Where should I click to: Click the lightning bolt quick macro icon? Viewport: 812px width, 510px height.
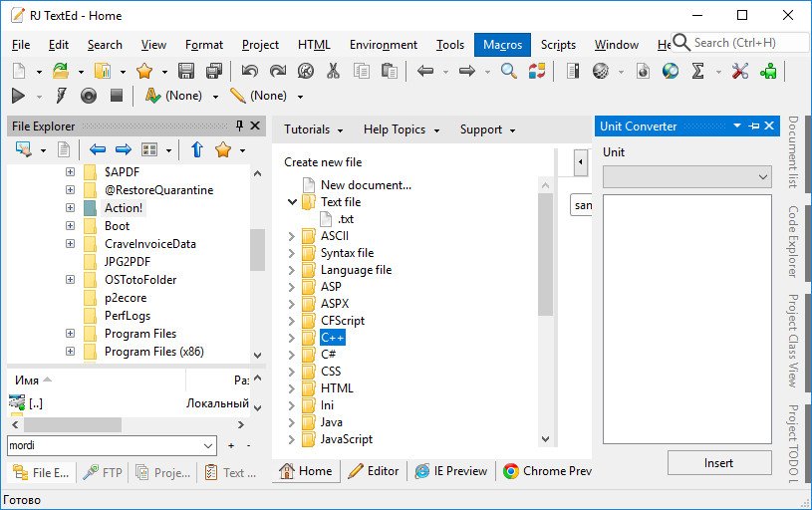[61, 96]
